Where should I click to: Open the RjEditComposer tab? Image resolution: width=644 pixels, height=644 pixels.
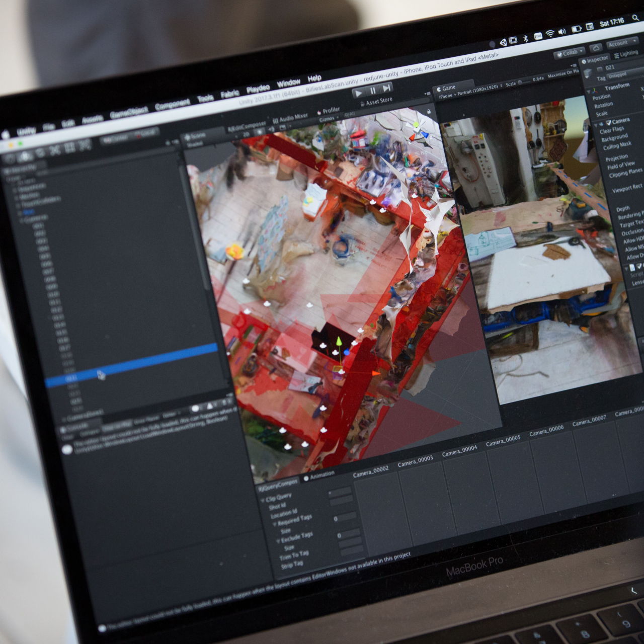[247, 127]
